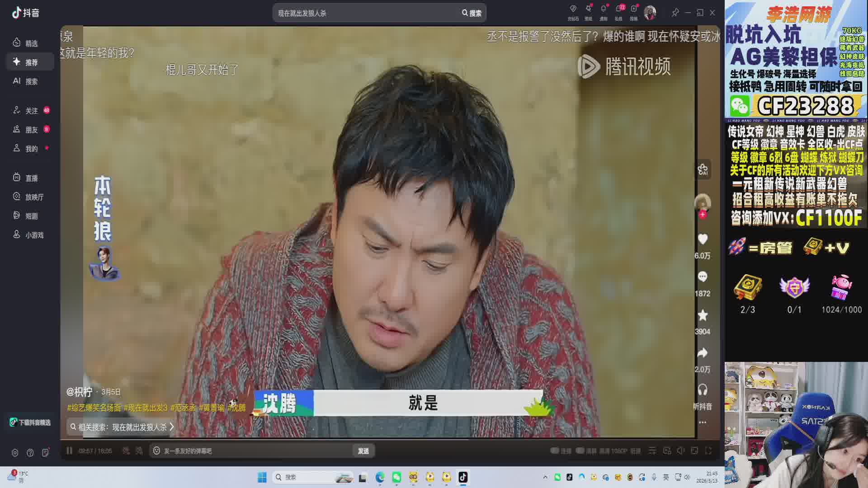The height and width of the screenshot is (488, 868).
Task: Expand the related search 现在就出发狼人杀 chevron
Action: pos(171,427)
